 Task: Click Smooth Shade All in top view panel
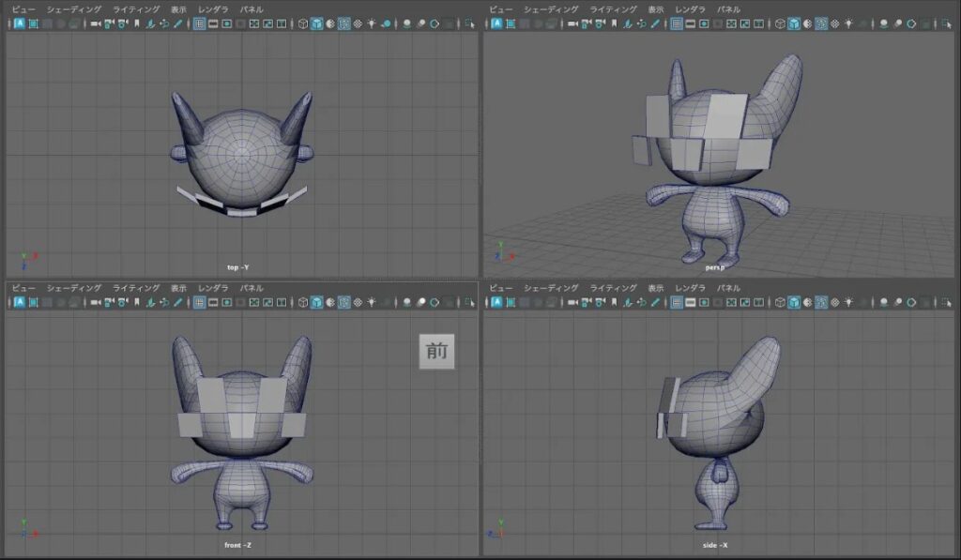316,23
